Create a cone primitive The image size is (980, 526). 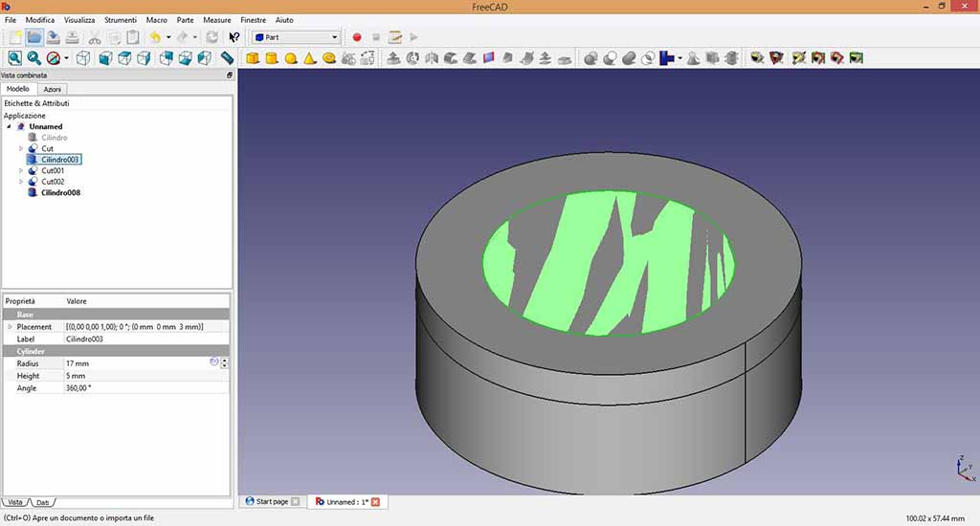(310, 58)
